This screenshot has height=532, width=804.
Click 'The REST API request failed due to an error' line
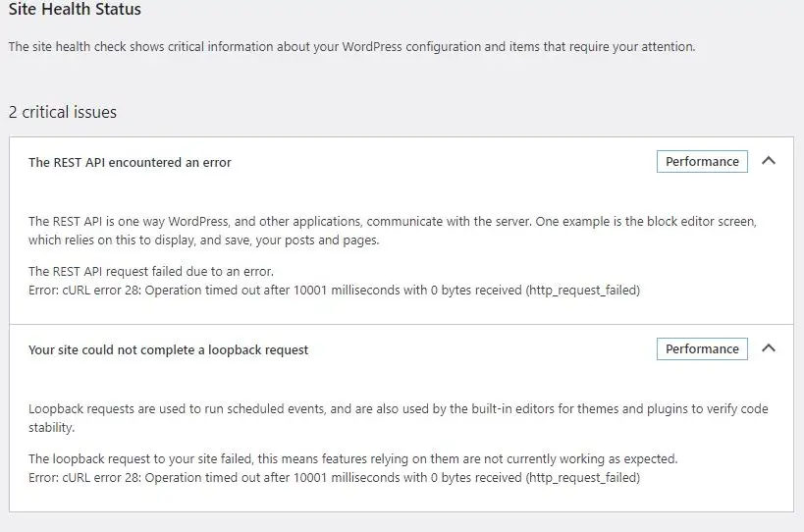(x=151, y=272)
